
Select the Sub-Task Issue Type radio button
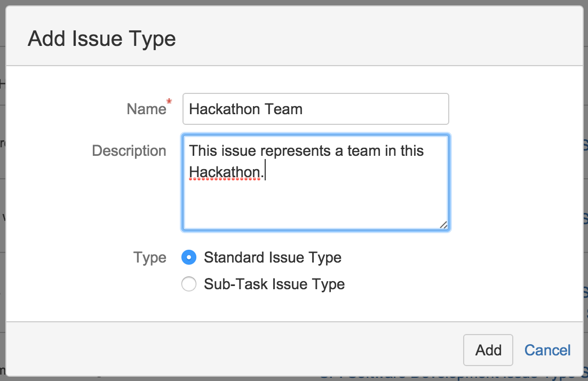tap(189, 284)
